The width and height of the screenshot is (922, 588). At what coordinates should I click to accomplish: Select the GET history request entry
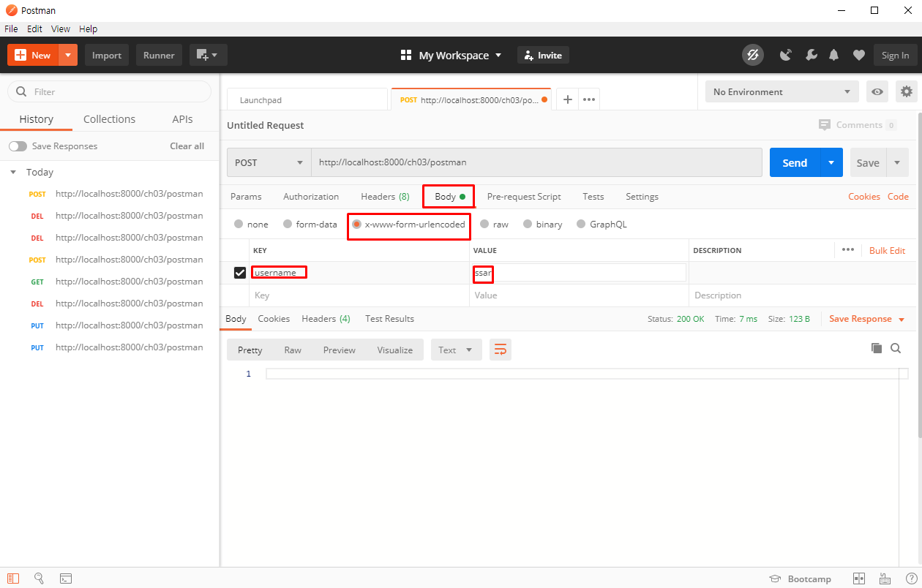coord(118,282)
